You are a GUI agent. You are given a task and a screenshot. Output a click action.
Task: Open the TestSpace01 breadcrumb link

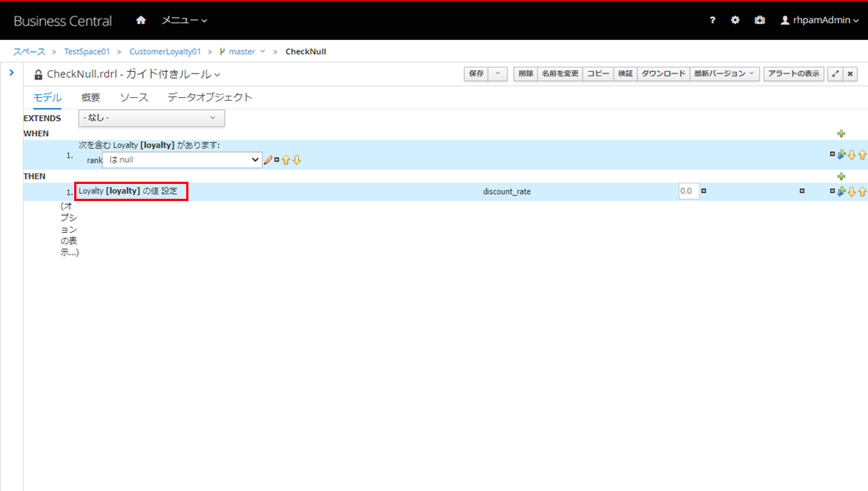[87, 51]
